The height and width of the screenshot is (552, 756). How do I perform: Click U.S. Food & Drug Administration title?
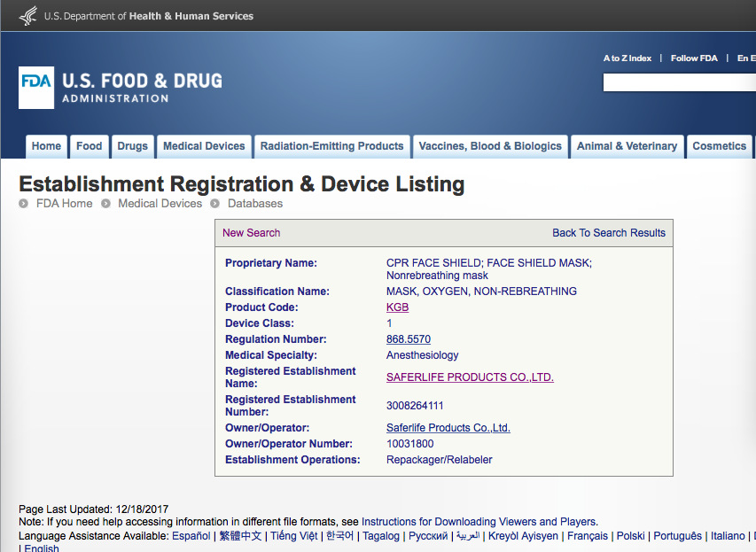click(142, 87)
